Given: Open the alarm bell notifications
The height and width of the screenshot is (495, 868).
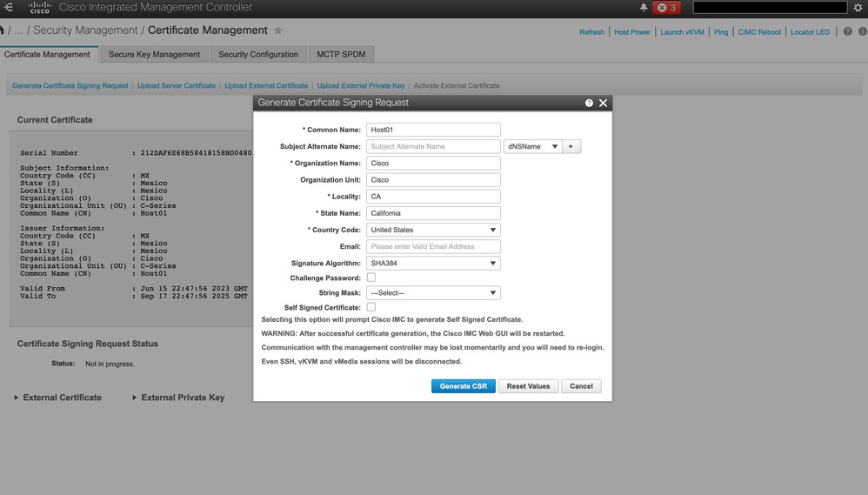Looking at the screenshot, I should tap(644, 7).
